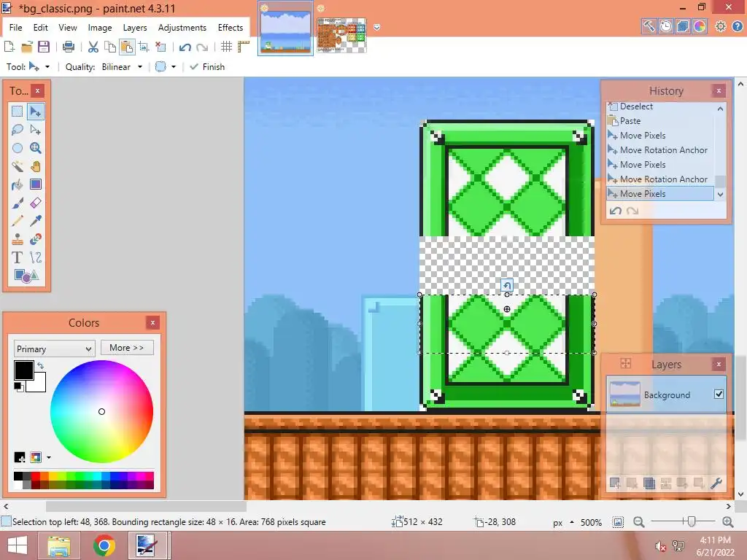
Task: Select the Rectangle Select tool
Action: click(18, 112)
